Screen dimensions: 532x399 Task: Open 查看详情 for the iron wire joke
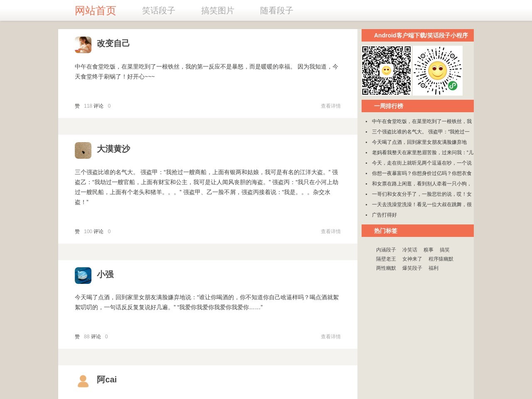click(x=330, y=106)
